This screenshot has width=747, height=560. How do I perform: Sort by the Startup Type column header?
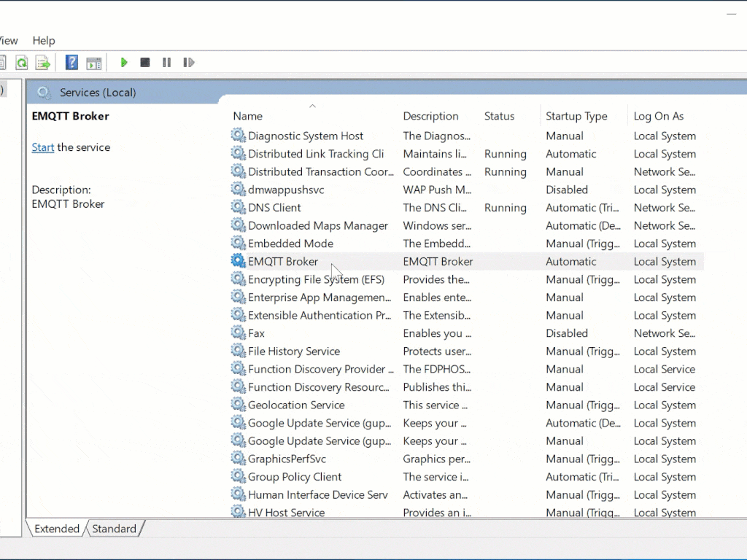click(x=576, y=116)
